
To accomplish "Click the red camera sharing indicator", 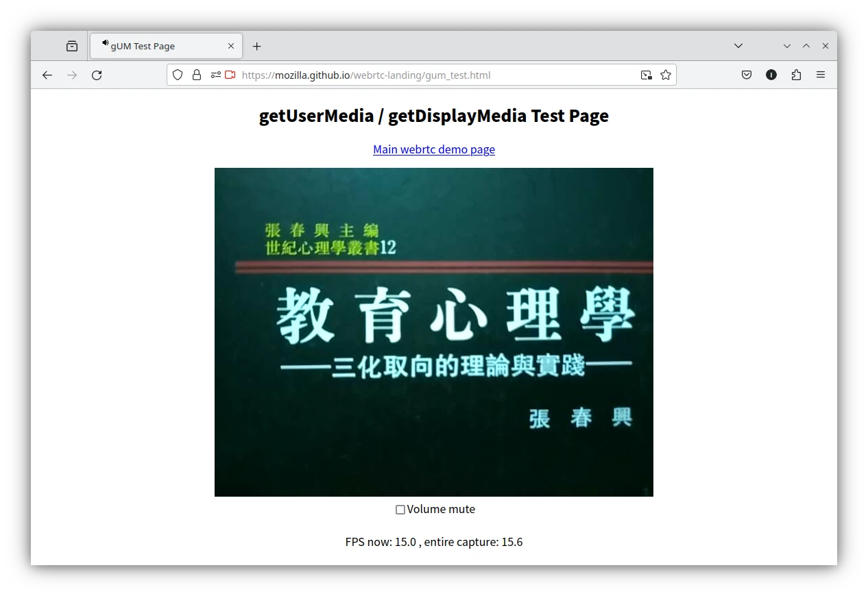I will point(230,75).
